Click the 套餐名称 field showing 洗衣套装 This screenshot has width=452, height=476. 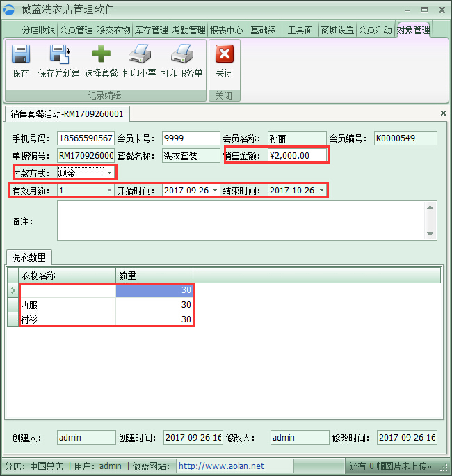pyautogui.click(x=191, y=156)
